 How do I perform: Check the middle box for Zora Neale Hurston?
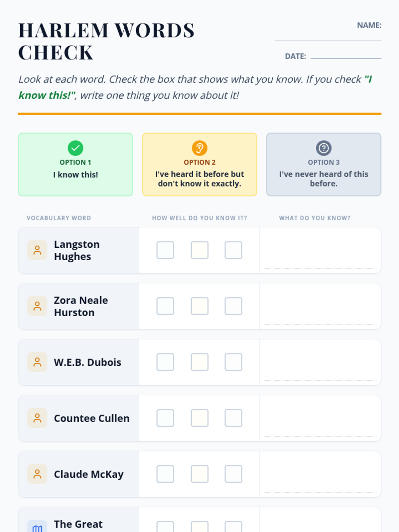pos(199,306)
